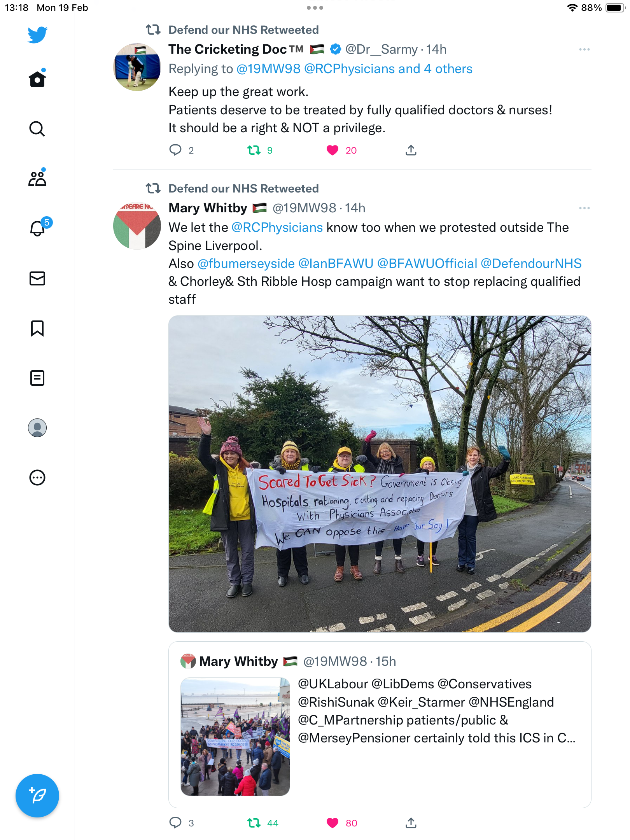Open the @RCPhysicians mention in Mary's tweet
Image resolution: width=630 pixels, height=840 pixels.
pyautogui.click(x=277, y=227)
